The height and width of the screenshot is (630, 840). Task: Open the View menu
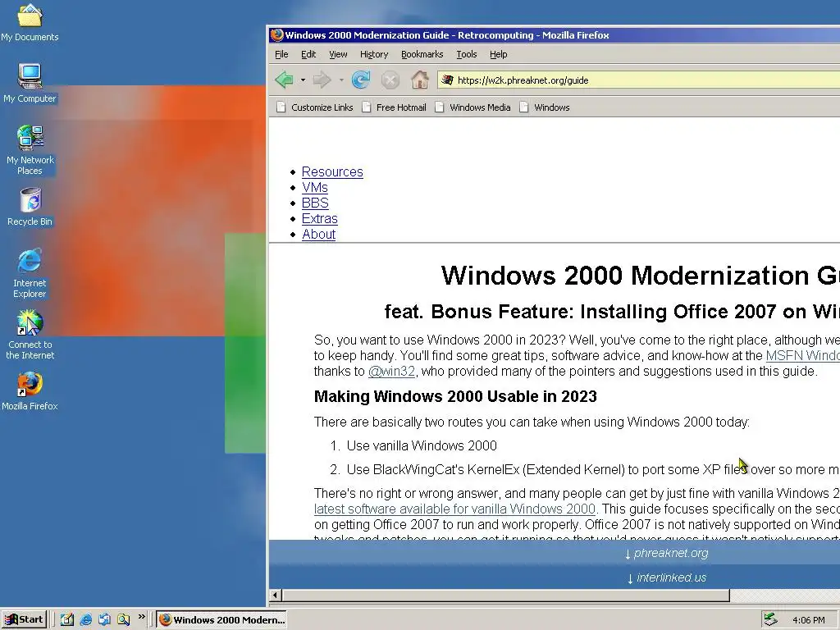click(x=338, y=54)
